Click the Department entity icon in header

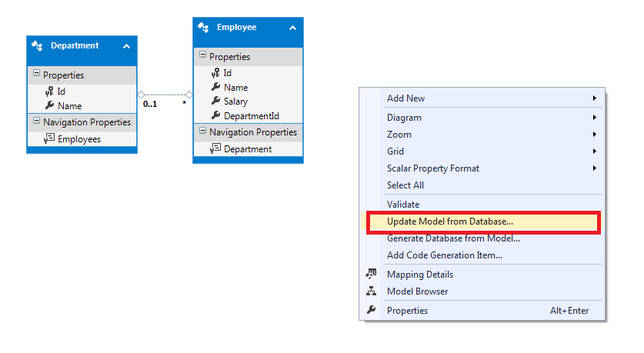(37, 46)
